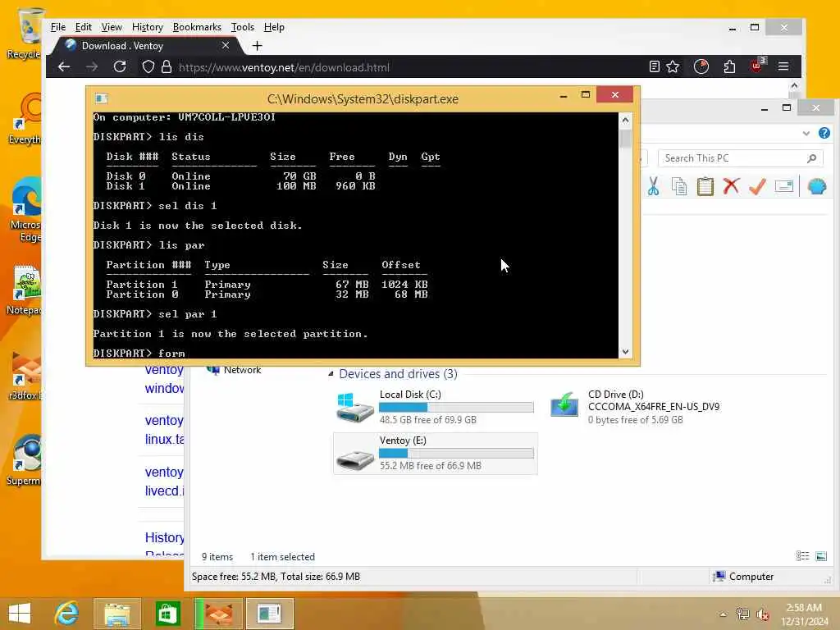Image resolution: width=840 pixels, height=630 pixels.
Task: Collapse the Devices and drives group
Action: [331, 374]
